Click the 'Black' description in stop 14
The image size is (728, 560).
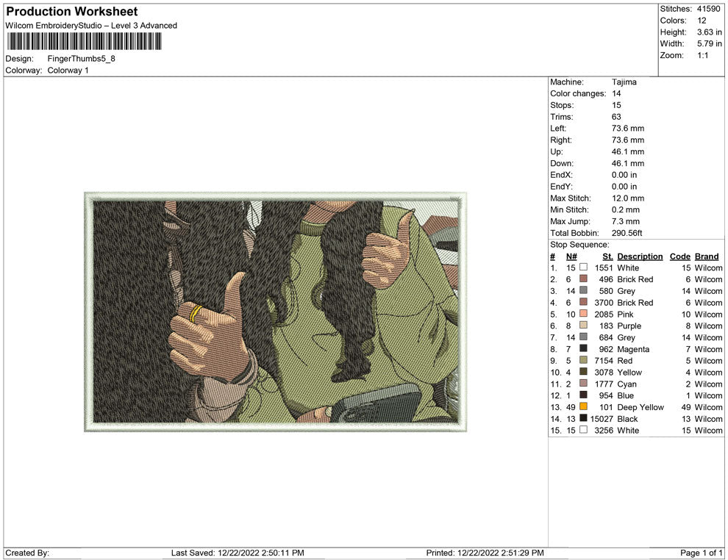coord(627,418)
